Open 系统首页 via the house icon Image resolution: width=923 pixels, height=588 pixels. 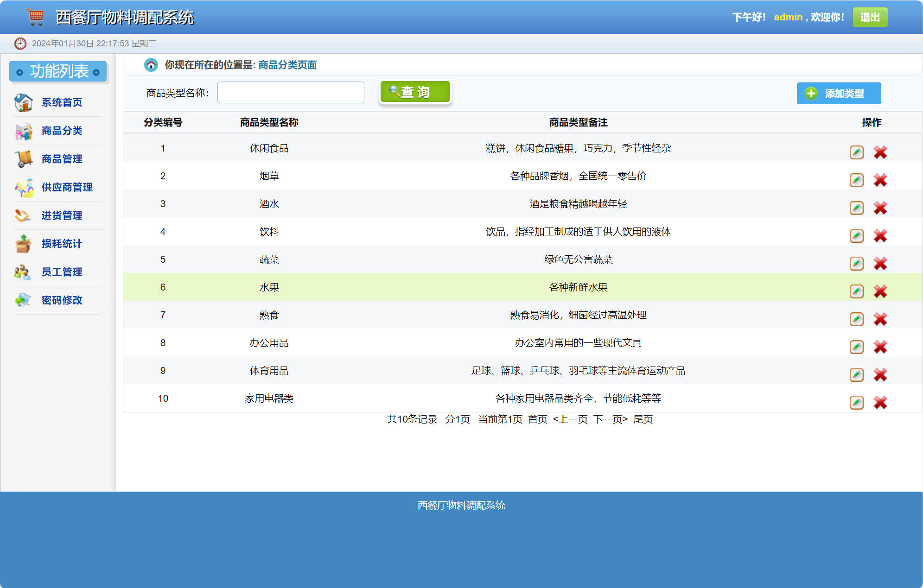point(22,102)
